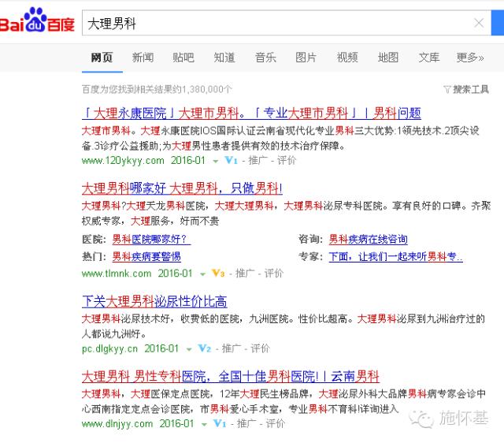Open sublink 男科疾病在线咨询
This screenshot has width=504, height=443.
point(368,239)
